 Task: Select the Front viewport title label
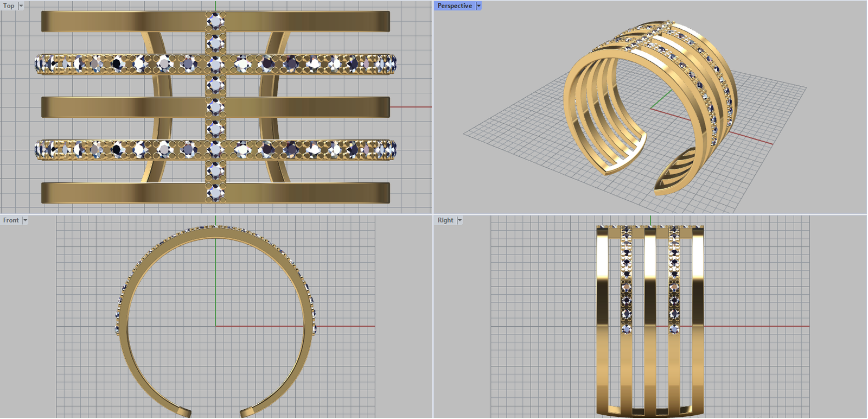(11, 220)
